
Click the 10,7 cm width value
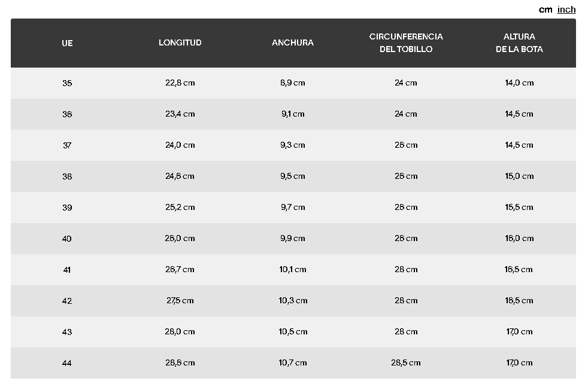click(x=293, y=362)
